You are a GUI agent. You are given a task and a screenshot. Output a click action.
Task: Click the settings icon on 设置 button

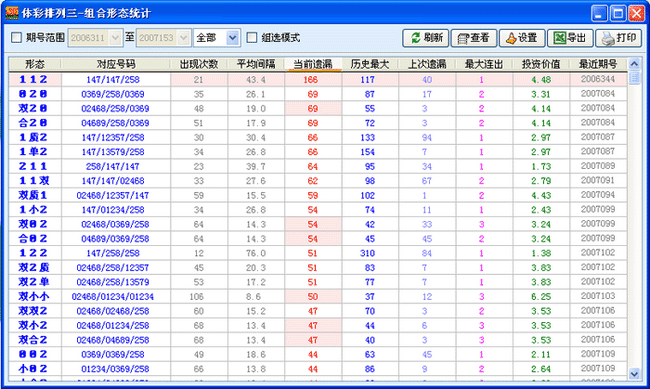click(511, 38)
